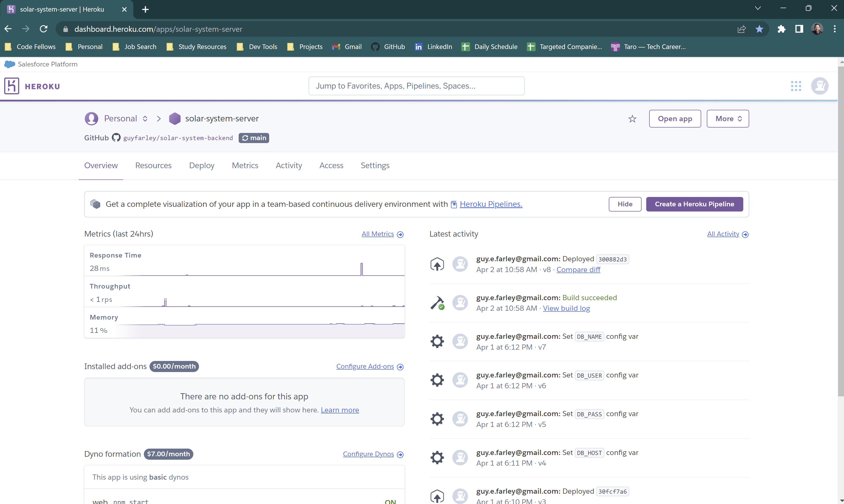This screenshot has width=844, height=504.
Task: Click the user avatar beside Deployed 300882d3
Action: tap(460, 264)
